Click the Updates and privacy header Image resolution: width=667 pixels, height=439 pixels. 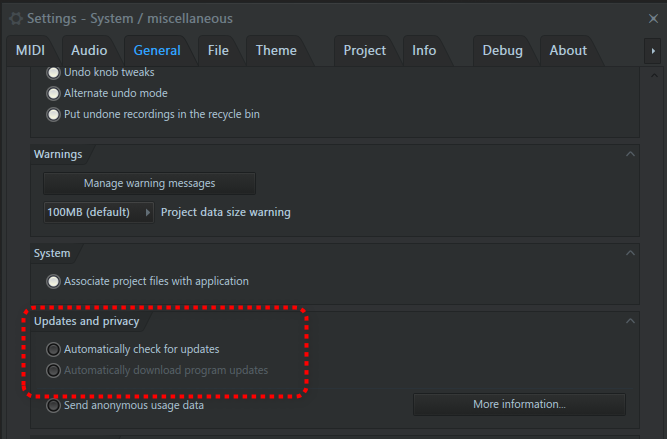[86, 321]
